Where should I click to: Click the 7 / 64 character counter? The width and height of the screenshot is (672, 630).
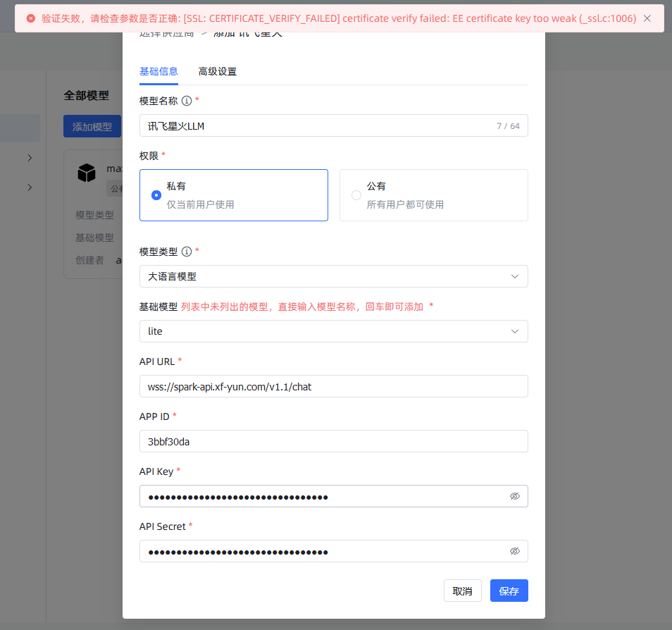pyautogui.click(x=508, y=126)
